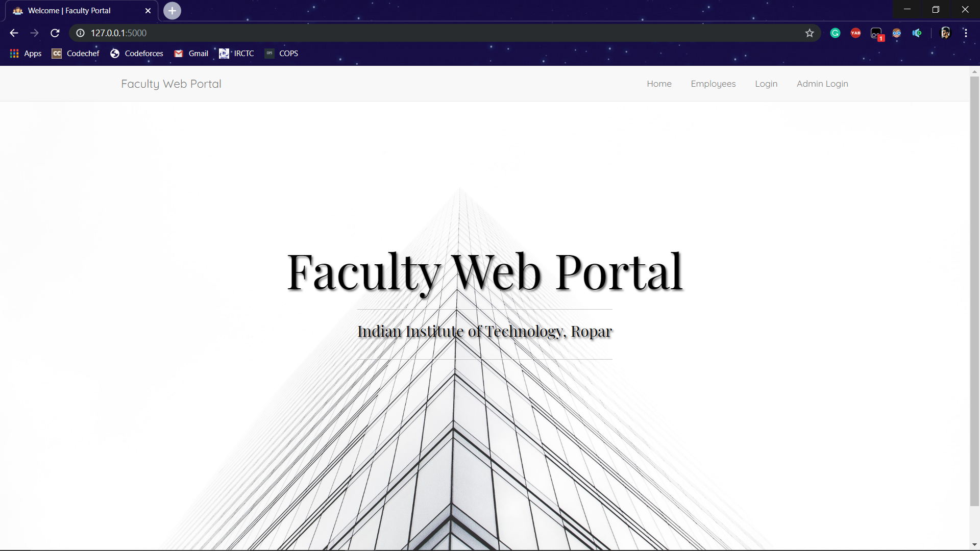This screenshot has height=551, width=980.
Task: Go to Home in the navbar
Action: point(659,84)
